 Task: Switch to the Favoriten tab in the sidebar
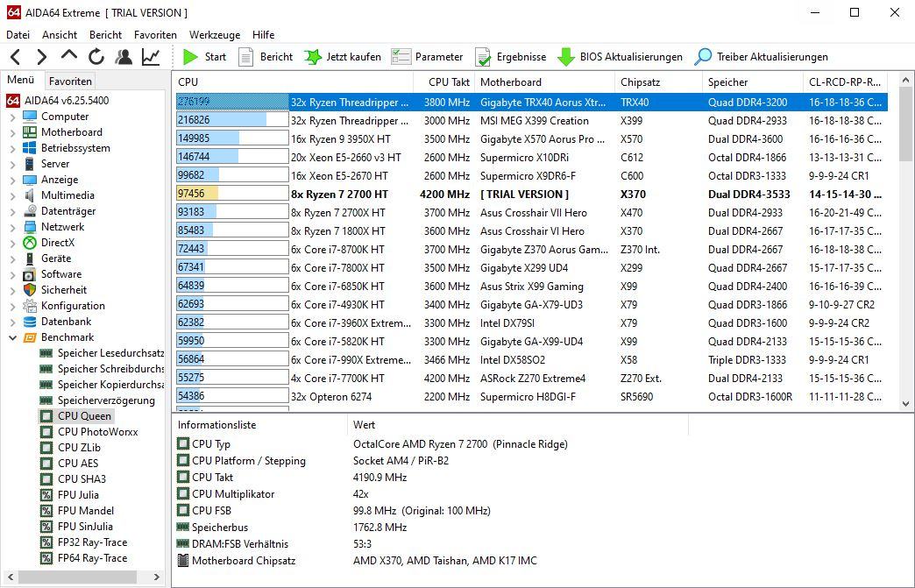pyautogui.click(x=70, y=81)
